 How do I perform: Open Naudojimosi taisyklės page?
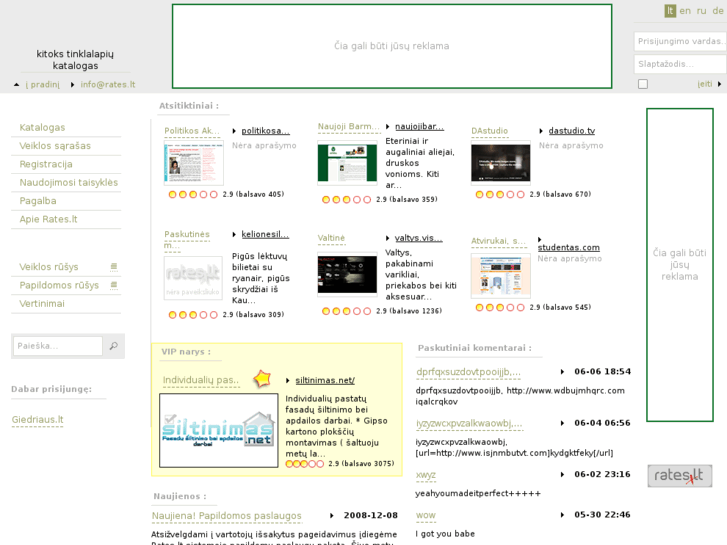(x=69, y=182)
